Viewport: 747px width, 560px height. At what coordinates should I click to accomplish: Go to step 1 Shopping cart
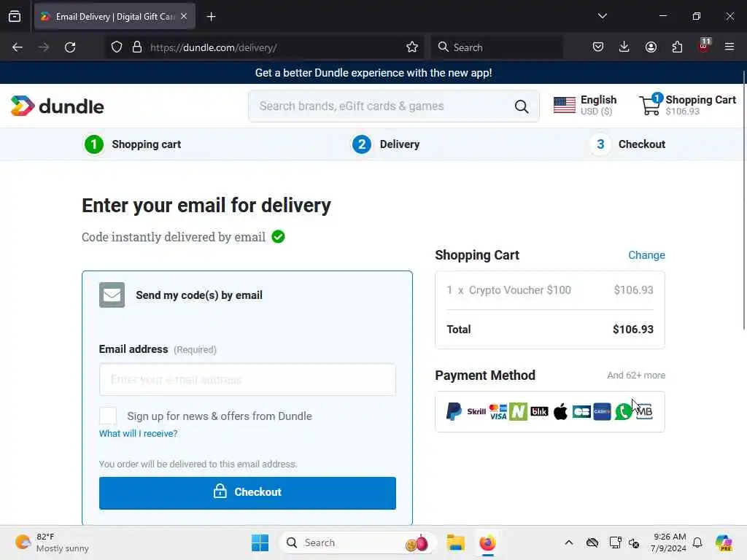click(x=133, y=144)
